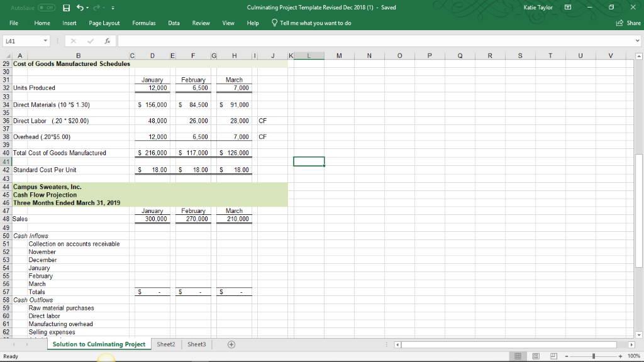Image resolution: width=644 pixels, height=362 pixels.
Task: Expand the Name Box dropdown arrow
Action: [45, 41]
